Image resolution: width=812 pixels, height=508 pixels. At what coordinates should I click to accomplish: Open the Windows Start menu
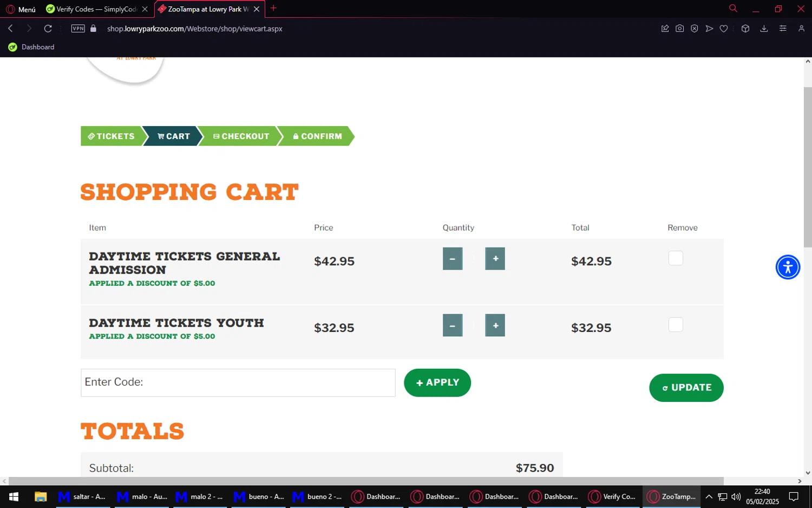[x=14, y=497]
